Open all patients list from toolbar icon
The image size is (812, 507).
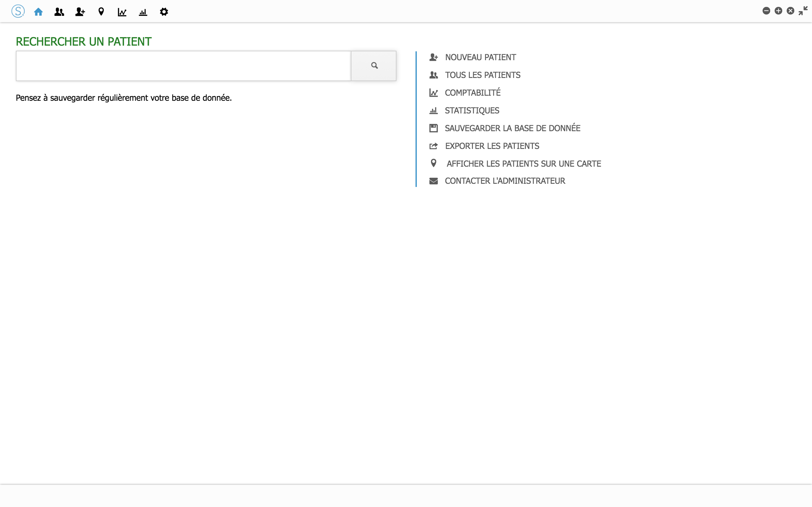(59, 12)
